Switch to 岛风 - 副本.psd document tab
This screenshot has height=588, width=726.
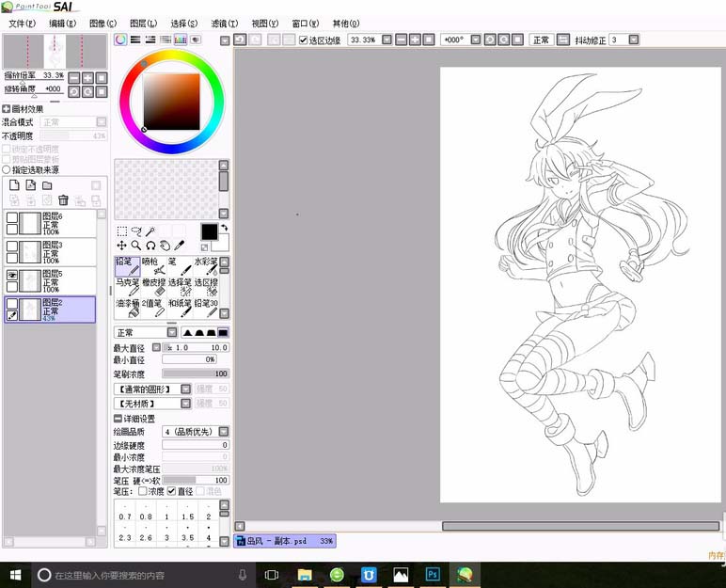pos(285,541)
